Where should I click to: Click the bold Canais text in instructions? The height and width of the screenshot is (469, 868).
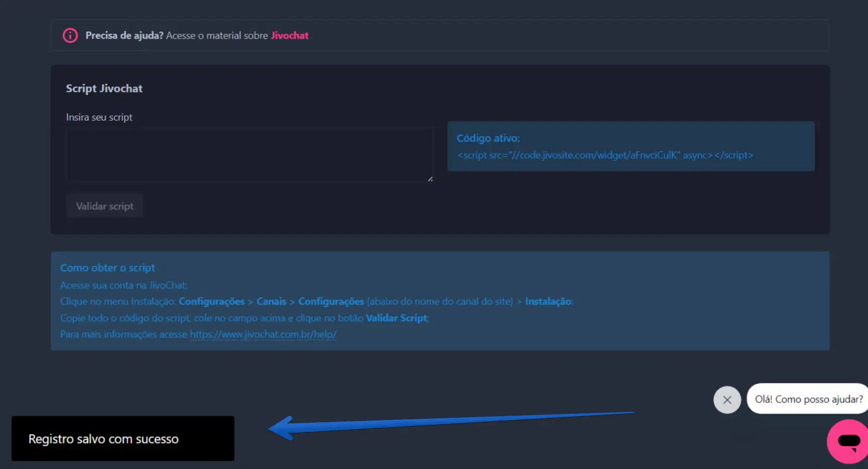pos(271,302)
